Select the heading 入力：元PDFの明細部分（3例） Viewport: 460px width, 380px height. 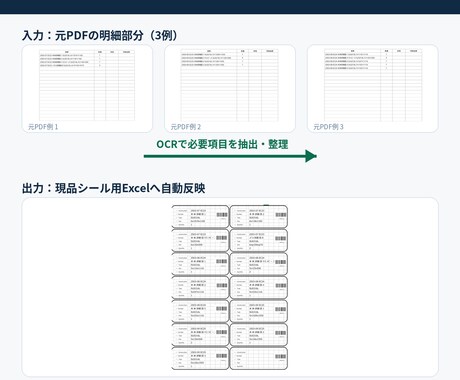pos(100,35)
